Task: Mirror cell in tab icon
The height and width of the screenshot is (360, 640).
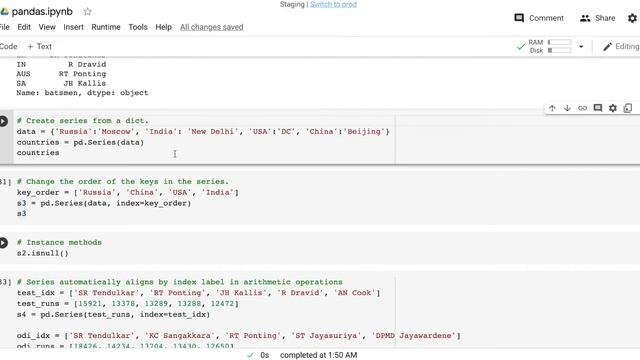Action: tap(628, 108)
